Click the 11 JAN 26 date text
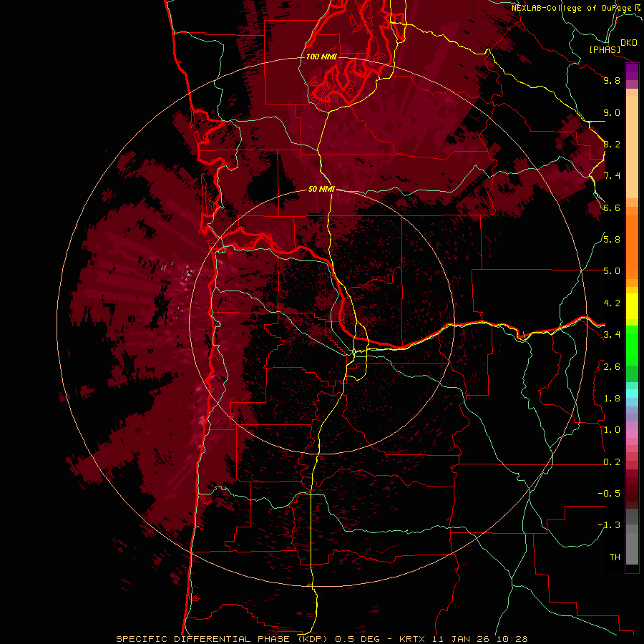 coord(460,639)
